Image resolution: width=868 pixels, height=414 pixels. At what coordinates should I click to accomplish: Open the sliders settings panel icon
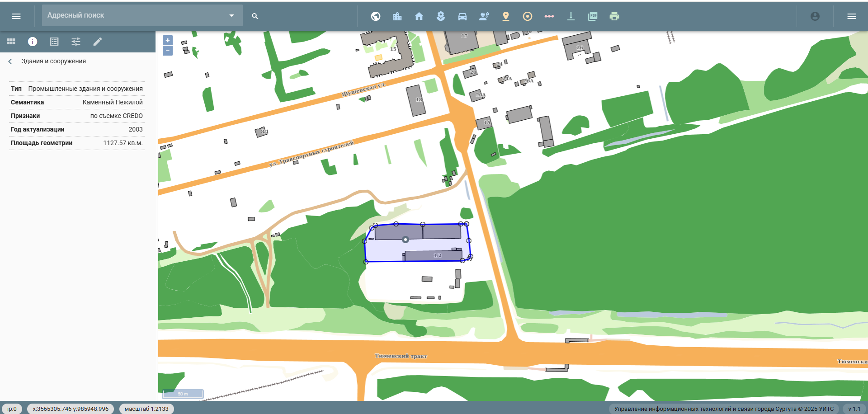pos(76,42)
